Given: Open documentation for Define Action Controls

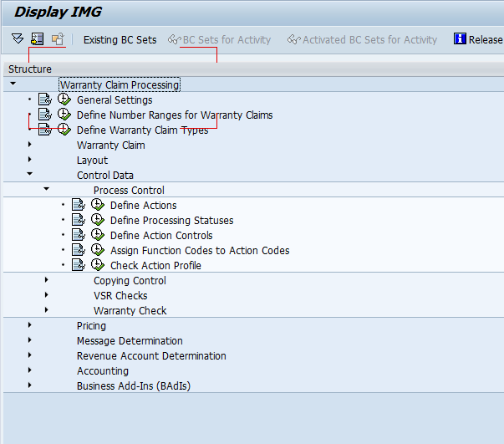Looking at the screenshot, I should coord(79,235).
